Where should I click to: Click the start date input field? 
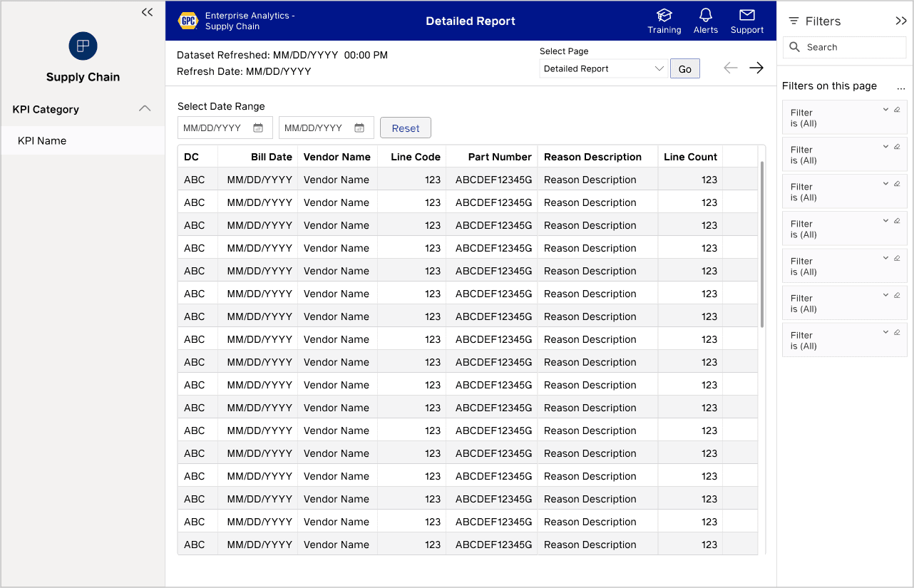tap(225, 128)
